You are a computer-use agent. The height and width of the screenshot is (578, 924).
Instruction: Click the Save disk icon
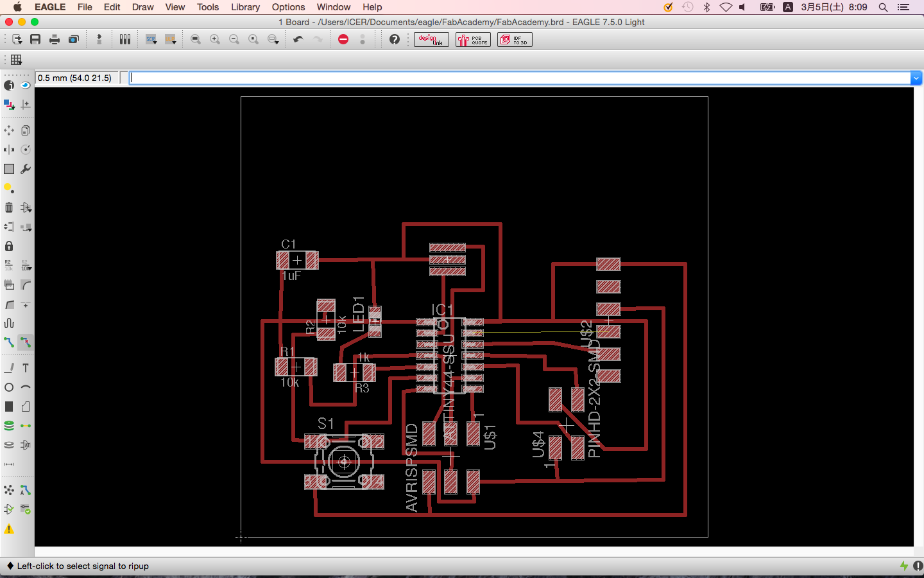click(x=35, y=39)
